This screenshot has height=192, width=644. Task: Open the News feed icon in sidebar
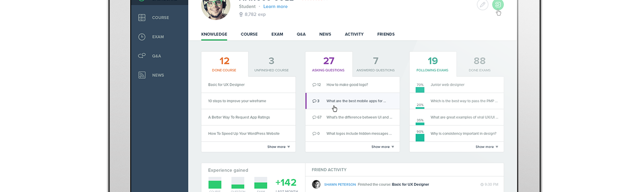click(142, 75)
